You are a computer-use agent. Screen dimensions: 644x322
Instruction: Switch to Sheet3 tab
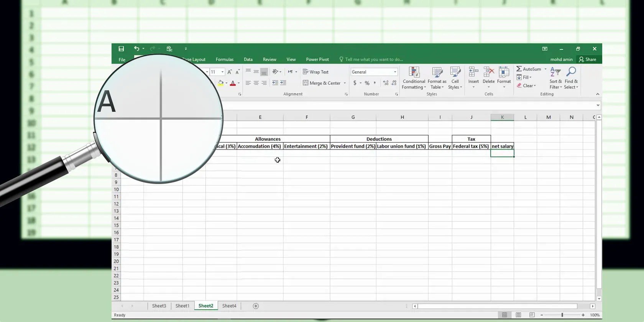pyautogui.click(x=159, y=306)
